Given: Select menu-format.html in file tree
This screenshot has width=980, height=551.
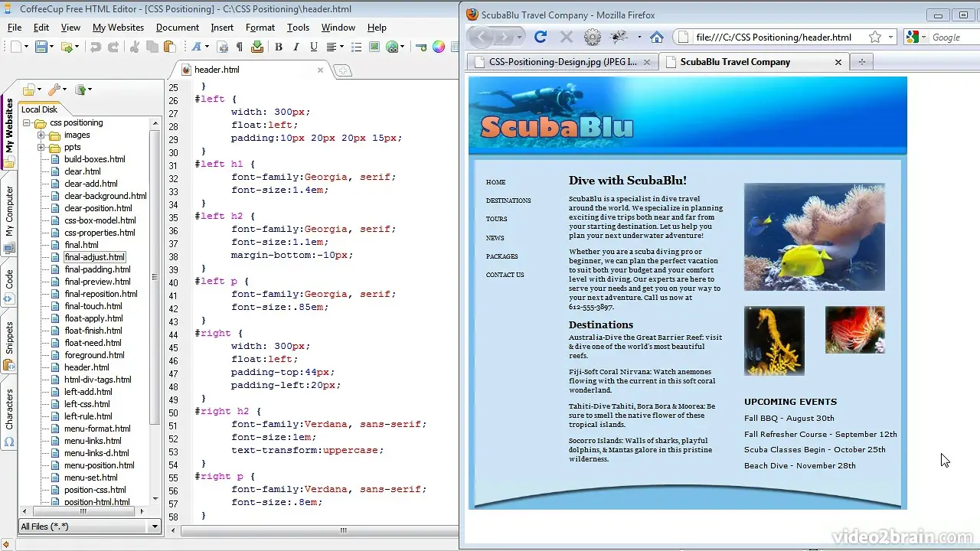Looking at the screenshot, I should point(97,429).
